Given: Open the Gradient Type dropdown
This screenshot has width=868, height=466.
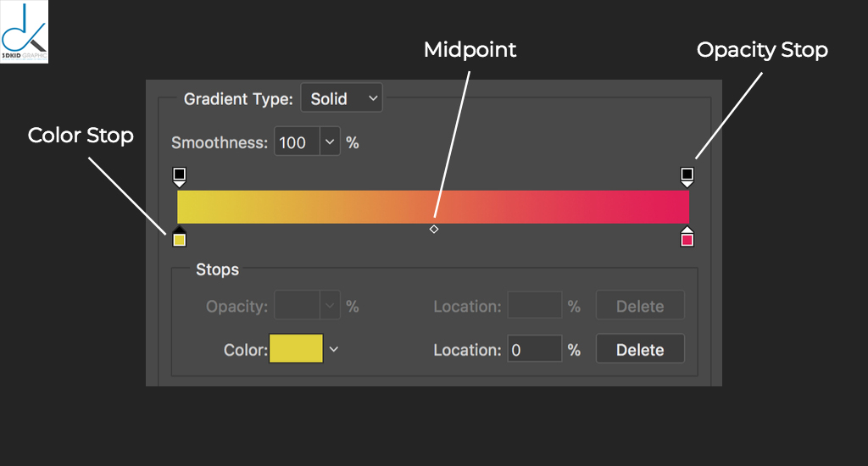Looking at the screenshot, I should click(x=342, y=98).
